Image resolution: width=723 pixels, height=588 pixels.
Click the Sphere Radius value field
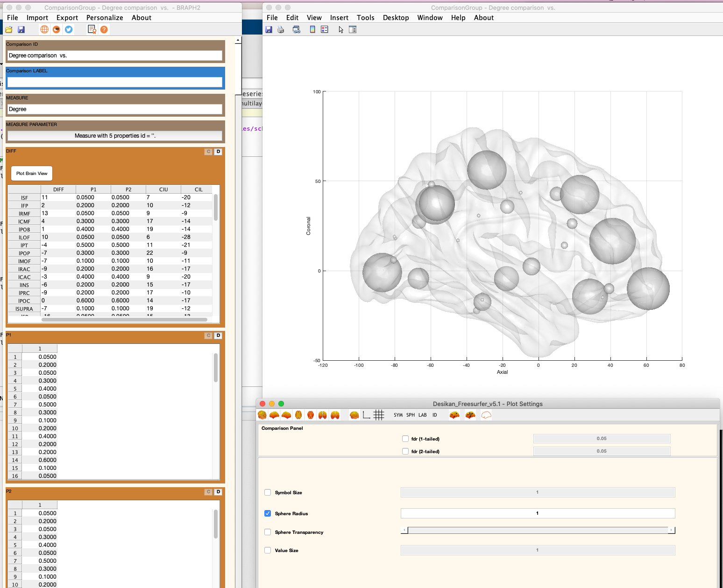538,513
